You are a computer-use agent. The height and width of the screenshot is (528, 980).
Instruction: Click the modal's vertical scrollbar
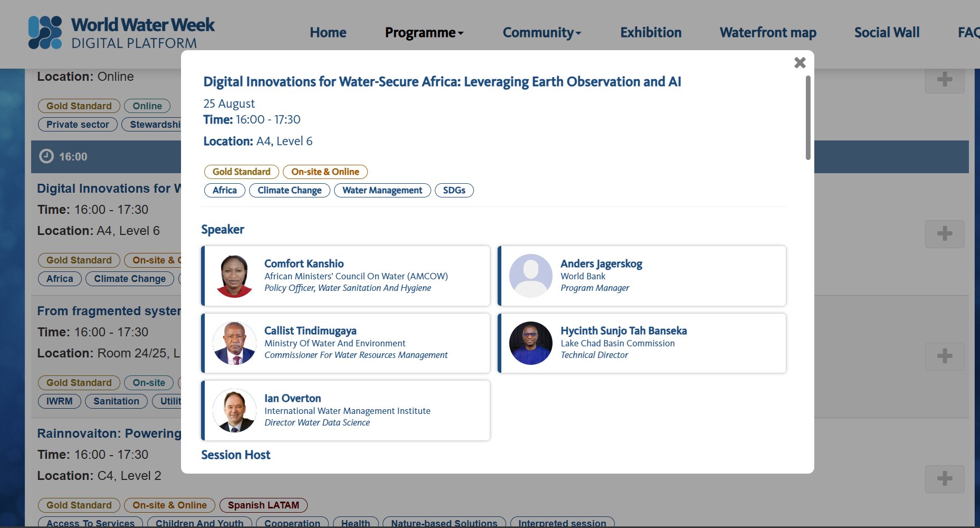(x=807, y=117)
